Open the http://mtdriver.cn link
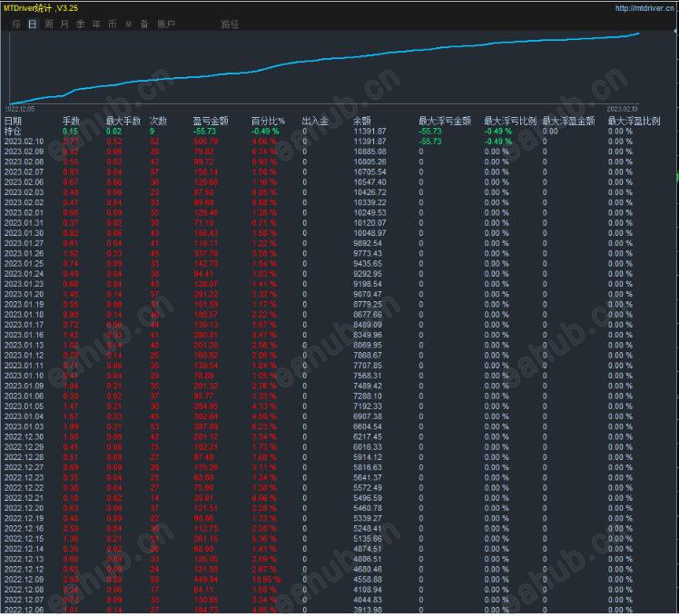This screenshot has height=616, width=679. (x=645, y=8)
